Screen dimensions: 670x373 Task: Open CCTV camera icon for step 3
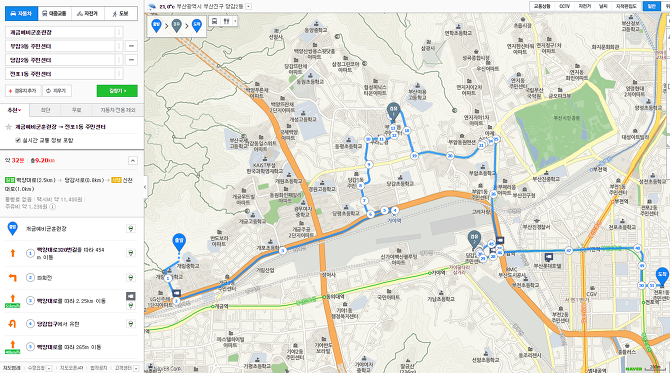click(131, 296)
